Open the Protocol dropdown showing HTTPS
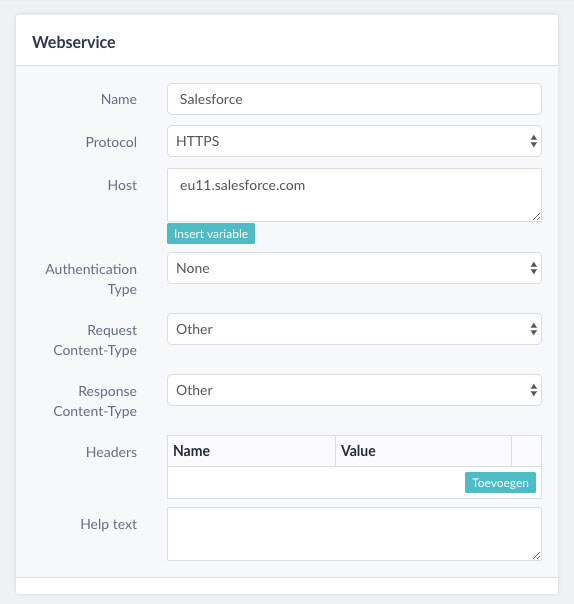574x604 pixels. click(x=354, y=141)
